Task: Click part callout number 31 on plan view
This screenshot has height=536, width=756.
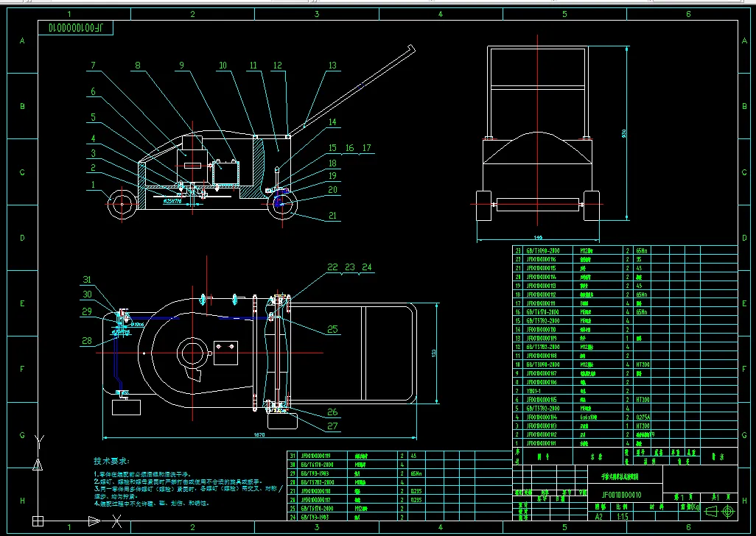Action: [87, 280]
